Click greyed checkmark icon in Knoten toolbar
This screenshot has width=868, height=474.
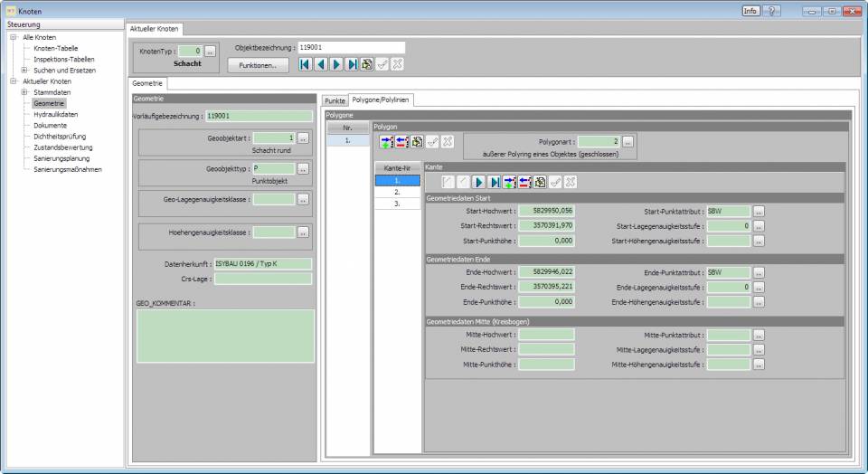pyautogui.click(x=382, y=64)
